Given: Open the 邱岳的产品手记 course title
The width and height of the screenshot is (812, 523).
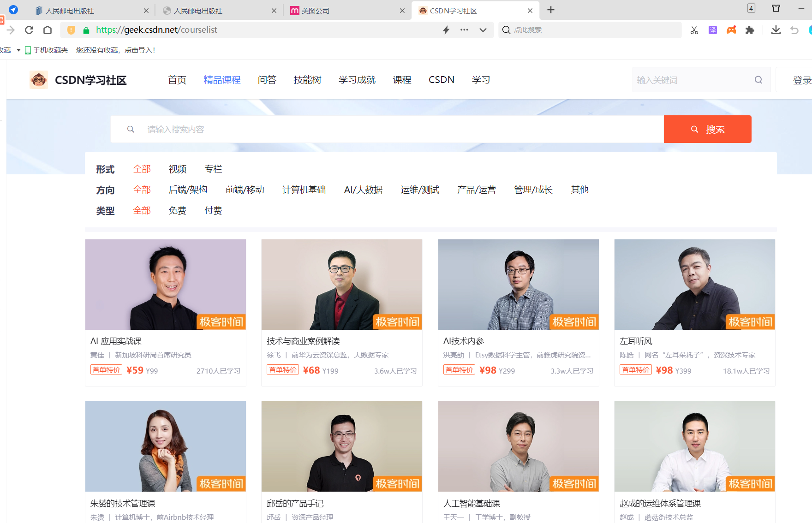Looking at the screenshot, I should coord(295,504).
